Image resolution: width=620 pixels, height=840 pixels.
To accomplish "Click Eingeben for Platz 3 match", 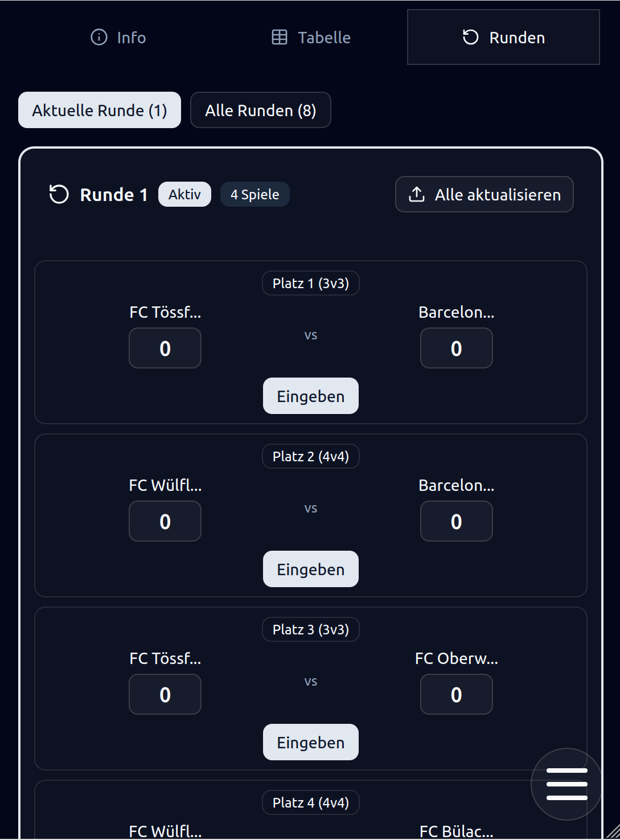I will coord(311,743).
